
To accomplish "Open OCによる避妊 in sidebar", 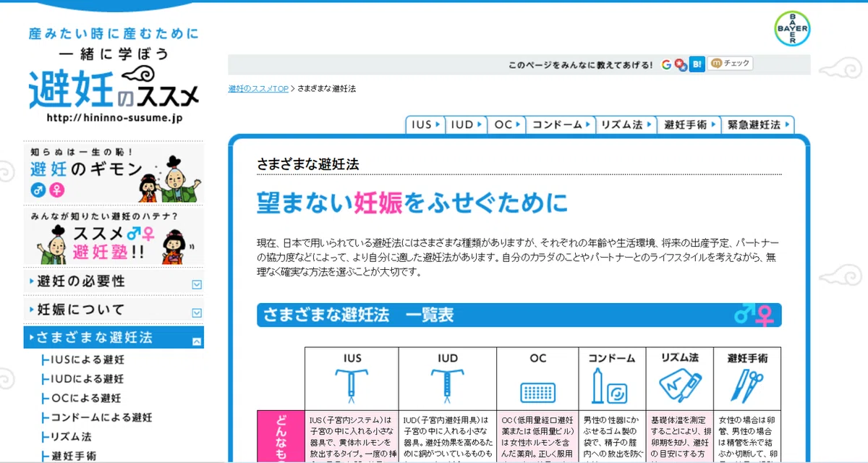I will click(x=86, y=398).
